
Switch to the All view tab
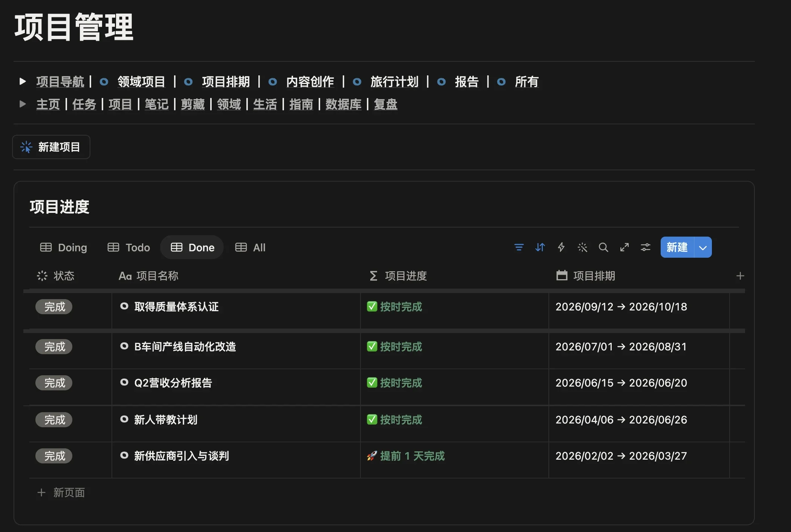click(x=250, y=248)
